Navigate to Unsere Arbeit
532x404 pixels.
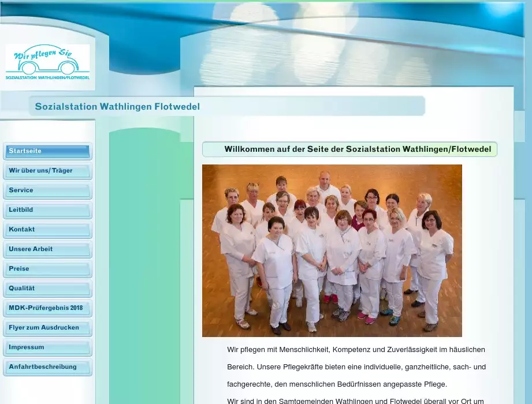pyautogui.click(x=47, y=249)
